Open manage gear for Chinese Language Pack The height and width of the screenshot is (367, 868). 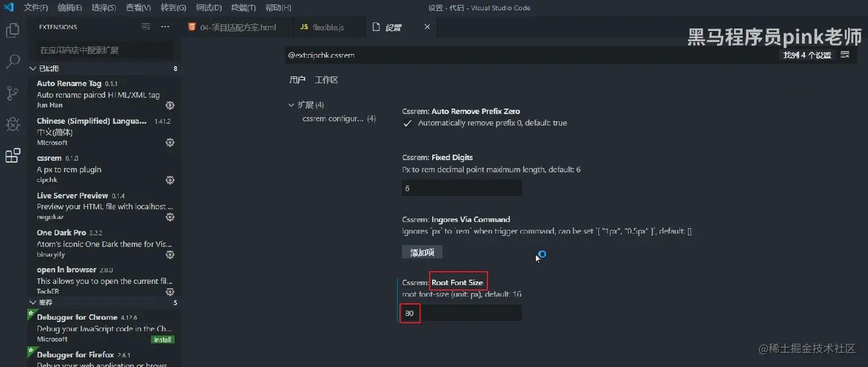(170, 143)
